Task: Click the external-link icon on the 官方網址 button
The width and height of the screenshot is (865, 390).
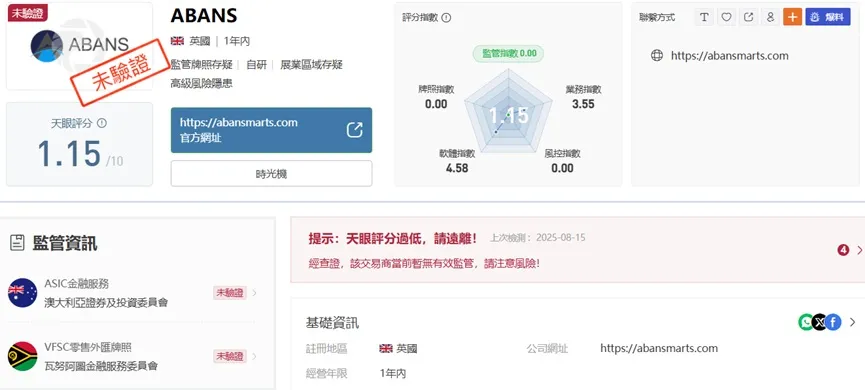Action: click(x=354, y=130)
